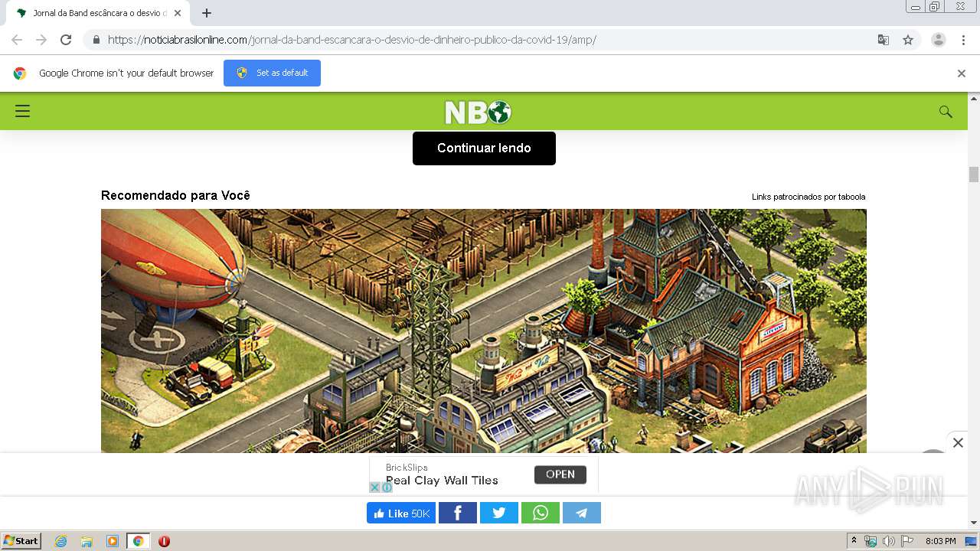Open the Links patrocinados por taboola link
The image size is (980, 551).
(808, 197)
